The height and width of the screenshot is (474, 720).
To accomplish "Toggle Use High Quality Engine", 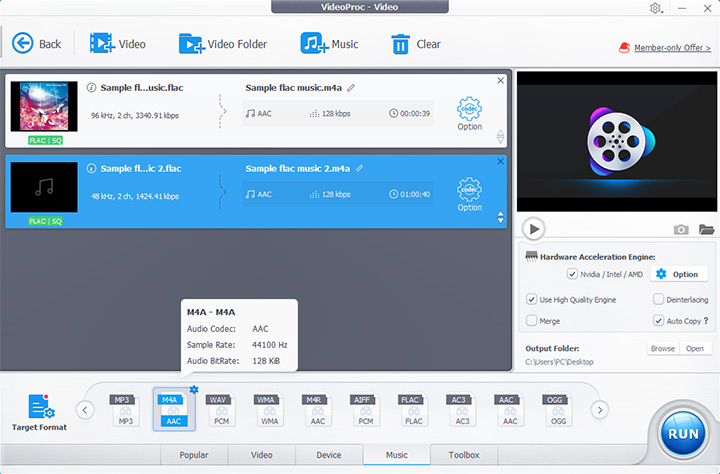I will click(x=531, y=299).
